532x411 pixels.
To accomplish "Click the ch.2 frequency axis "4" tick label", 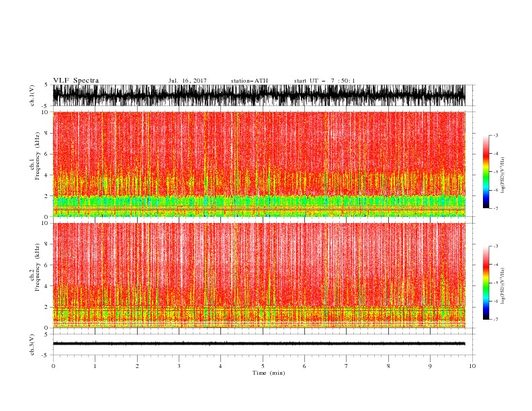I will 47,286.
